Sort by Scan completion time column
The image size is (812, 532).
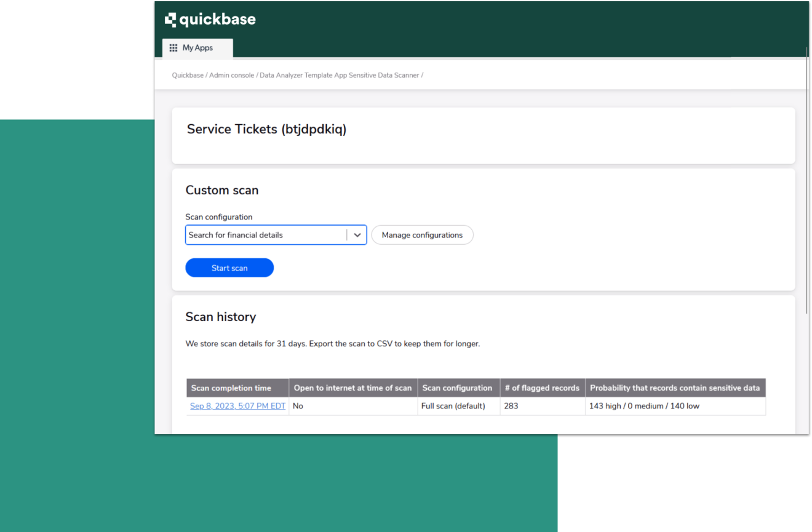[231, 387]
